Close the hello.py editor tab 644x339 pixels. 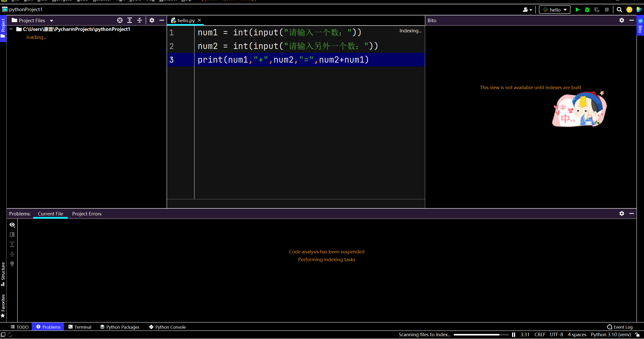click(x=199, y=20)
